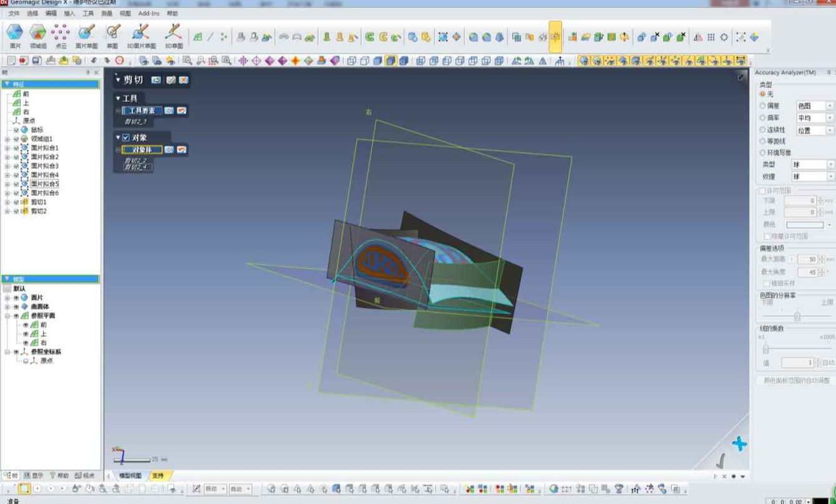The image size is (836, 504).
Task: Click the large grey checkmark in viewport corner
Action: [x=722, y=461]
